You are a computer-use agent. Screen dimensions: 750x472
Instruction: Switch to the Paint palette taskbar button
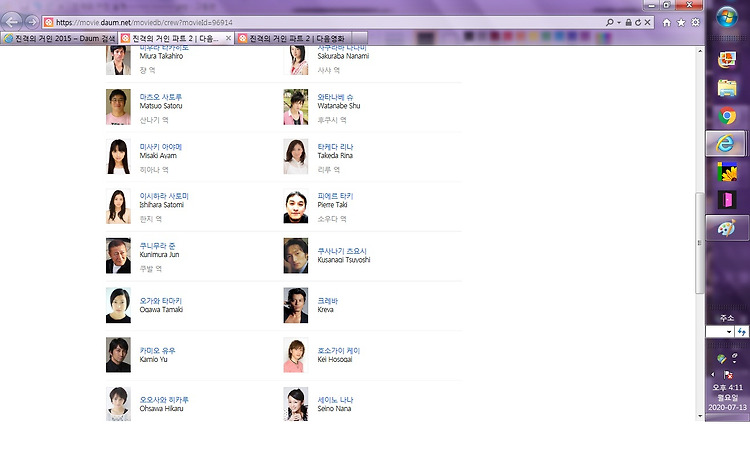(x=726, y=228)
